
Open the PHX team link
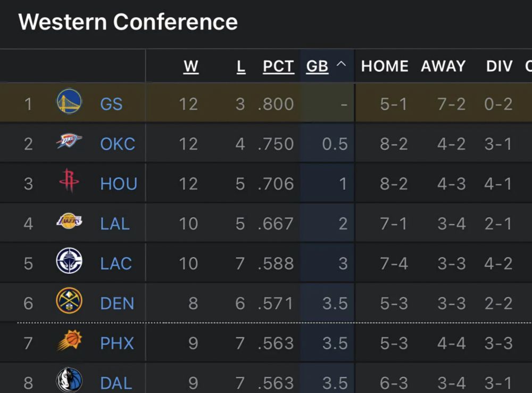[x=117, y=343]
